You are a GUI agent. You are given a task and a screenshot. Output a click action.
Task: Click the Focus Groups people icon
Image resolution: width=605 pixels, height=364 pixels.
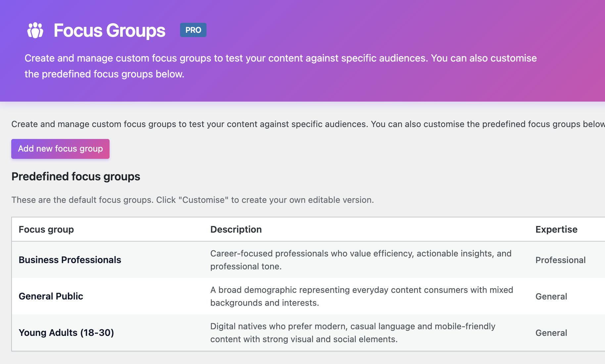[35, 30]
